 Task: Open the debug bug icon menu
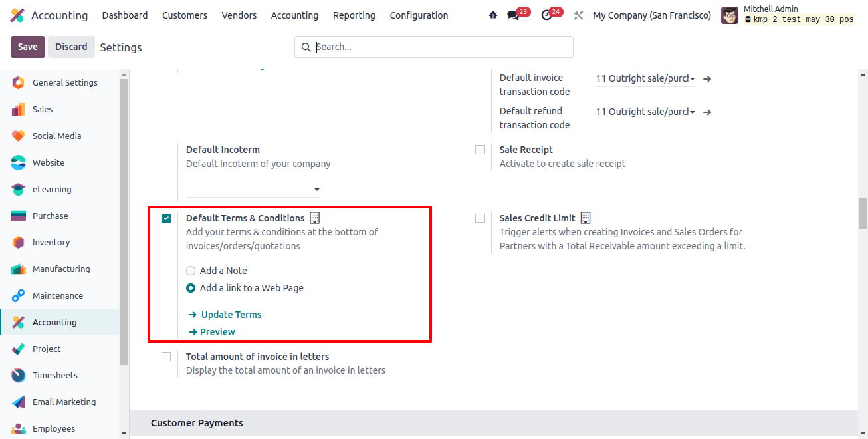[x=492, y=15]
